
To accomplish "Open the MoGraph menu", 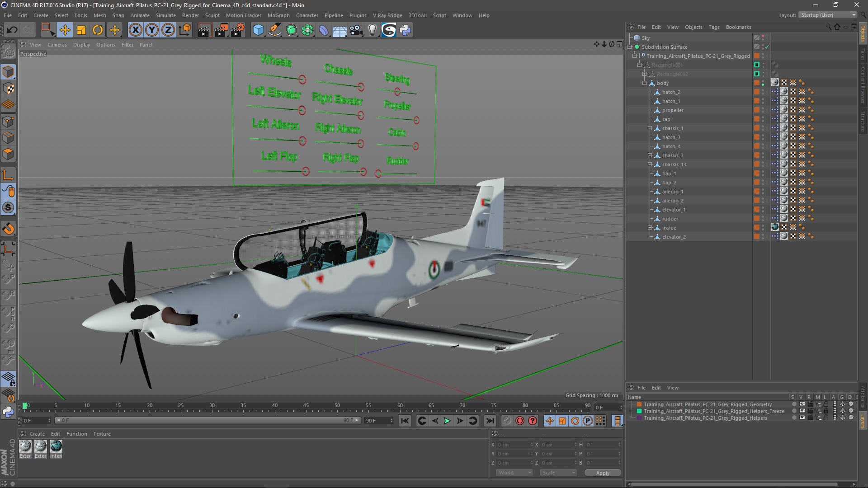I will 278,15.
